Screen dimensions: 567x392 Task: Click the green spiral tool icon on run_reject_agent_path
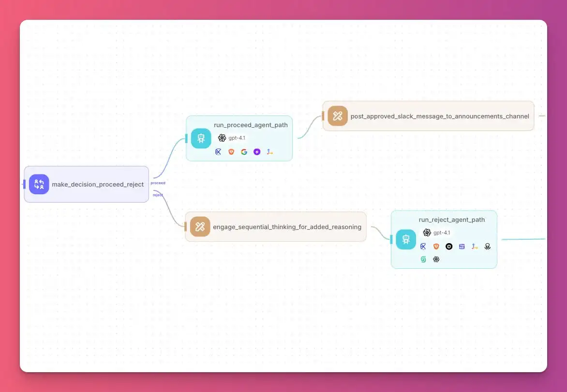click(x=423, y=259)
